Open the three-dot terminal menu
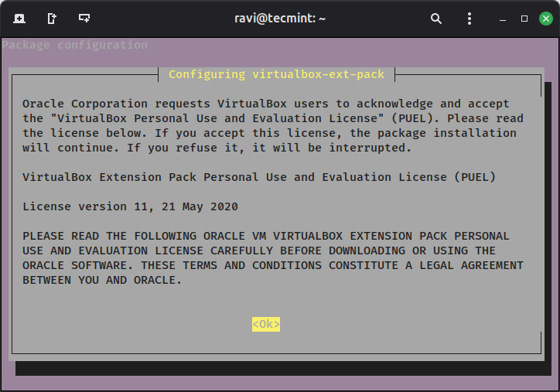 coord(469,18)
